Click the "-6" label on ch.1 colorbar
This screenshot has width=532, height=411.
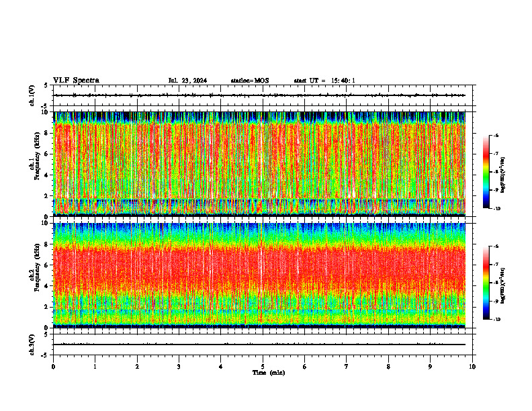(x=496, y=135)
